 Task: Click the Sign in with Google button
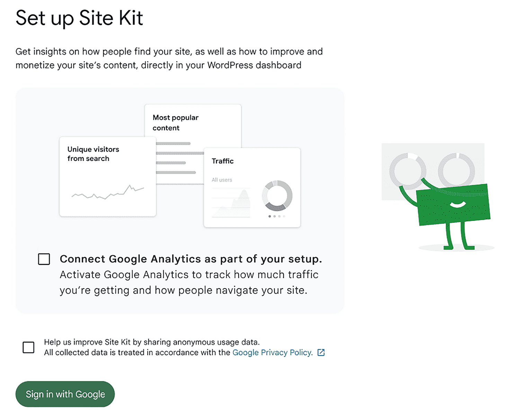click(x=65, y=394)
